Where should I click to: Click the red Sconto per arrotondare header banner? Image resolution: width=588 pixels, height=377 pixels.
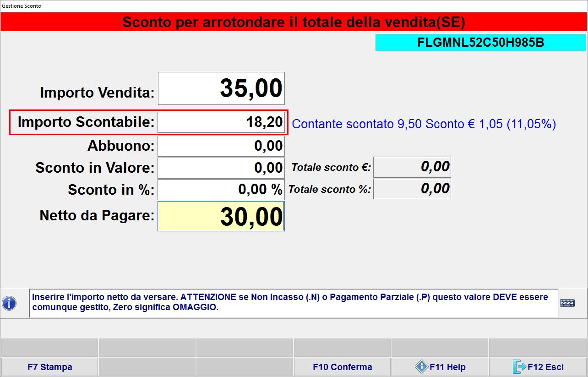click(x=294, y=22)
